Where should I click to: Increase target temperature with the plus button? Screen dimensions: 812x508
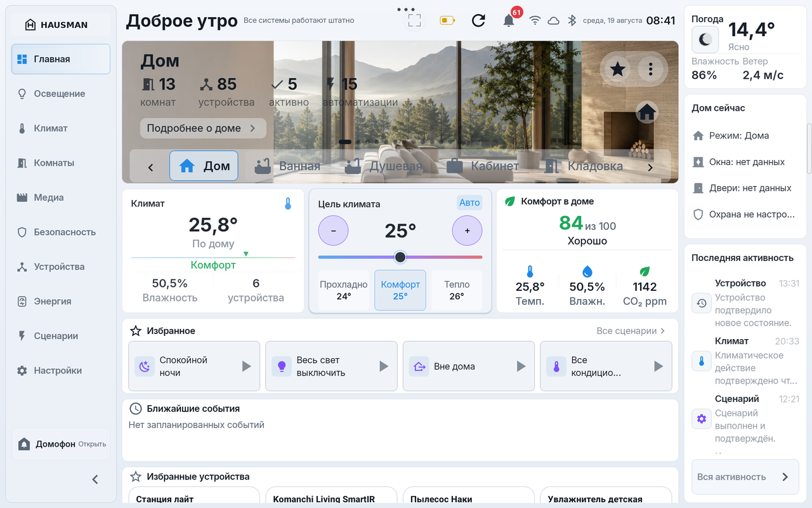467,231
